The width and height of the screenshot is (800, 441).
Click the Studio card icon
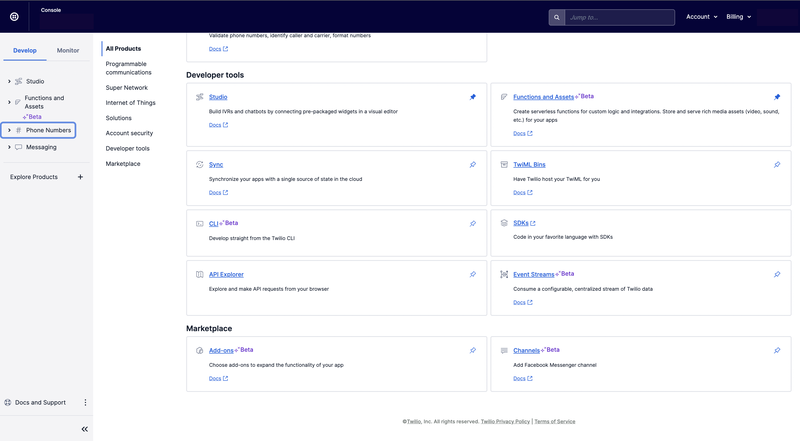[199, 97]
